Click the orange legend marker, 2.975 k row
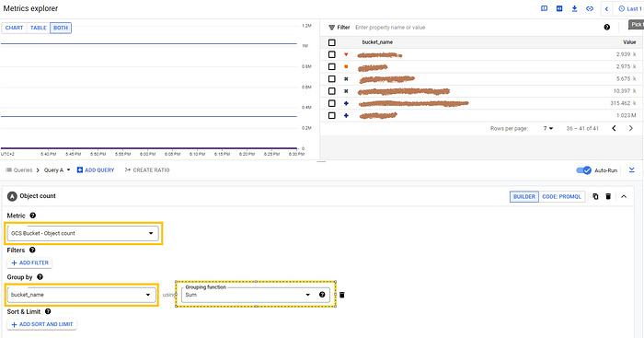644x338 pixels. click(346, 66)
